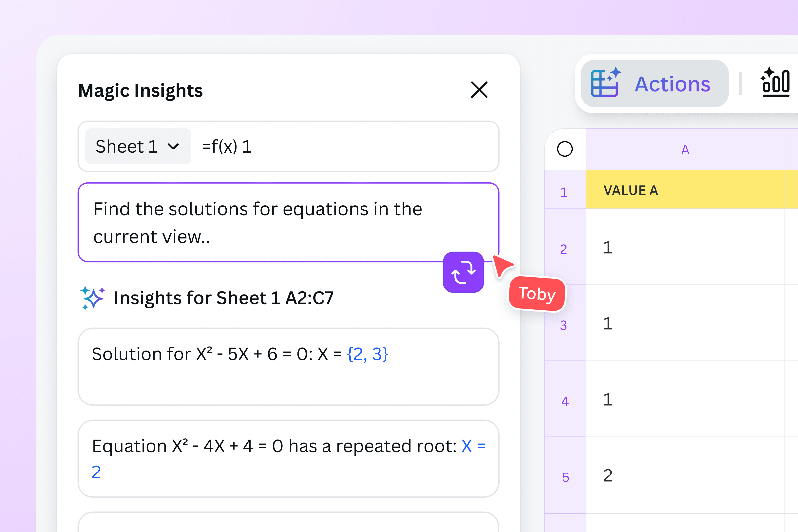Select column A header

click(685, 149)
